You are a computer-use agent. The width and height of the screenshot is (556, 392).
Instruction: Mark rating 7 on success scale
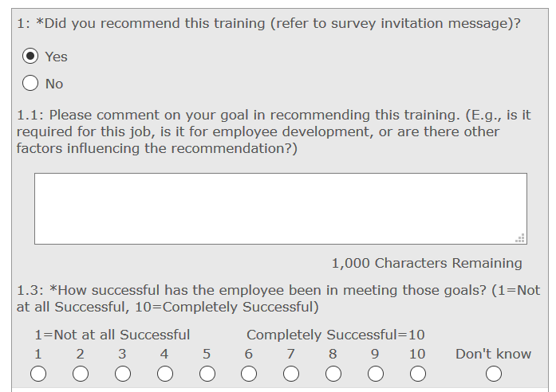[291, 374]
